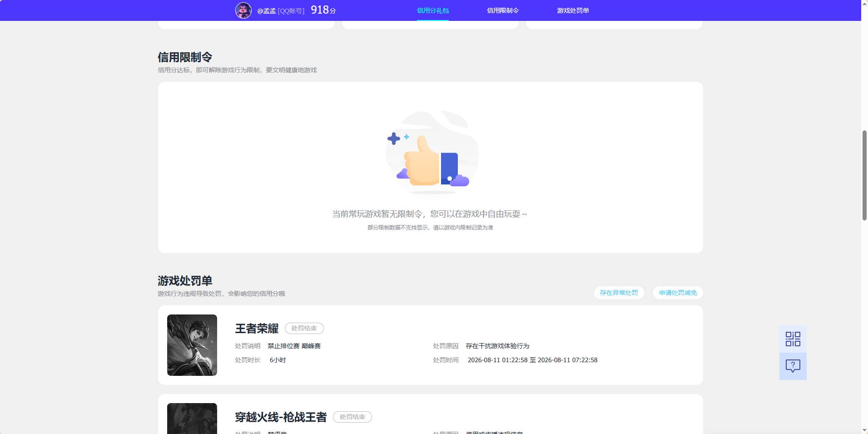Click the thumbs-up empty state illustration
Image resolution: width=868 pixels, height=434 pixels.
coord(432,153)
